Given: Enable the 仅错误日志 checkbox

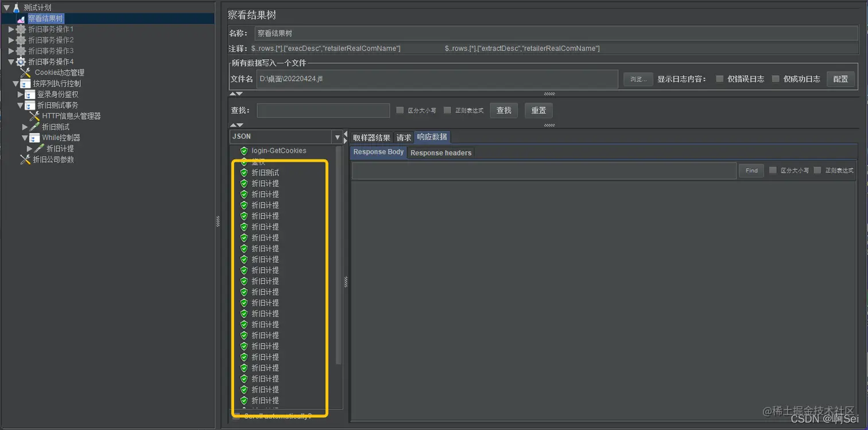Looking at the screenshot, I should click(719, 79).
